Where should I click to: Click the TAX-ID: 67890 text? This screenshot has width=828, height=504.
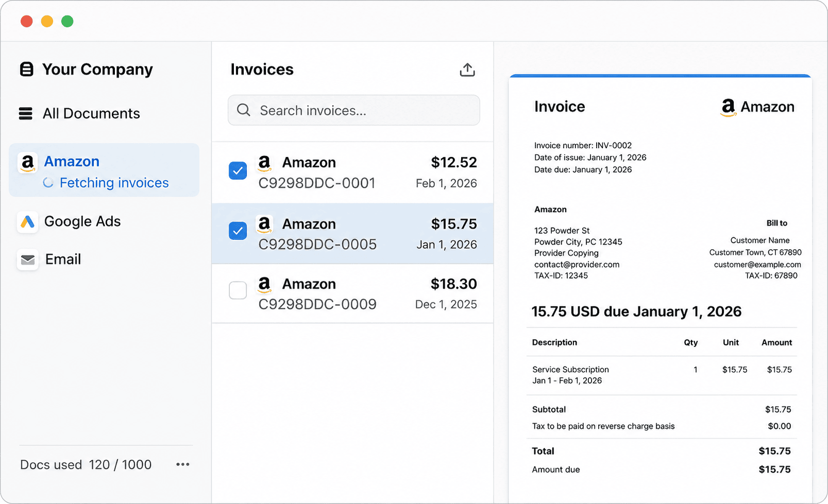coord(771,276)
